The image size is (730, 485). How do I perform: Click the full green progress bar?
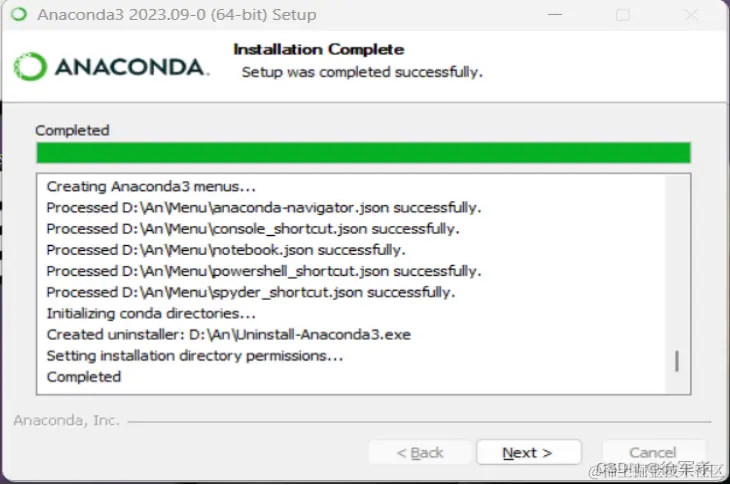pyautogui.click(x=364, y=153)
